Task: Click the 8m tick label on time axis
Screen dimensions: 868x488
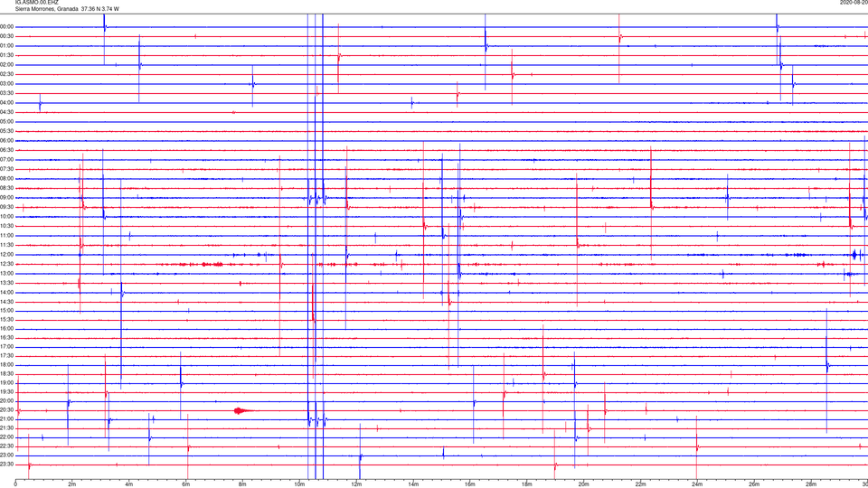Action: click(x=242, y=484)
